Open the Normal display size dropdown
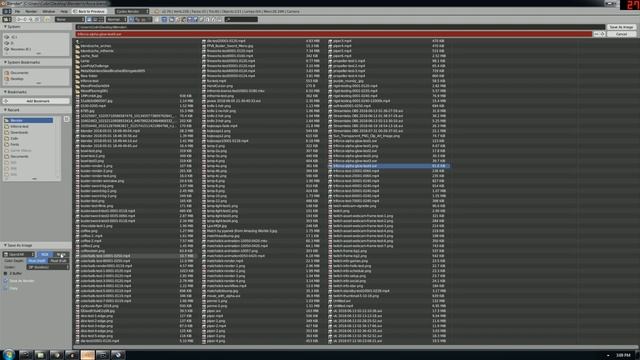The width and height of the screenshot is (640, 360). (117, 19)
